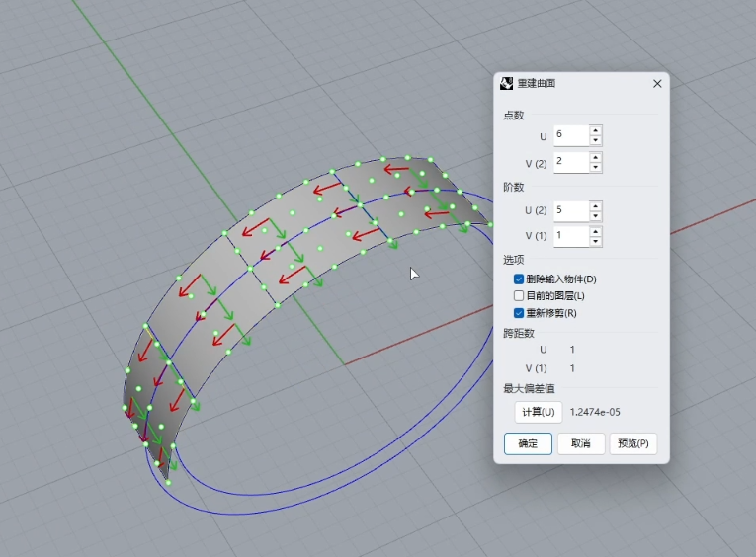Click the 预览(P) preview button

click(x=632, y=444)
